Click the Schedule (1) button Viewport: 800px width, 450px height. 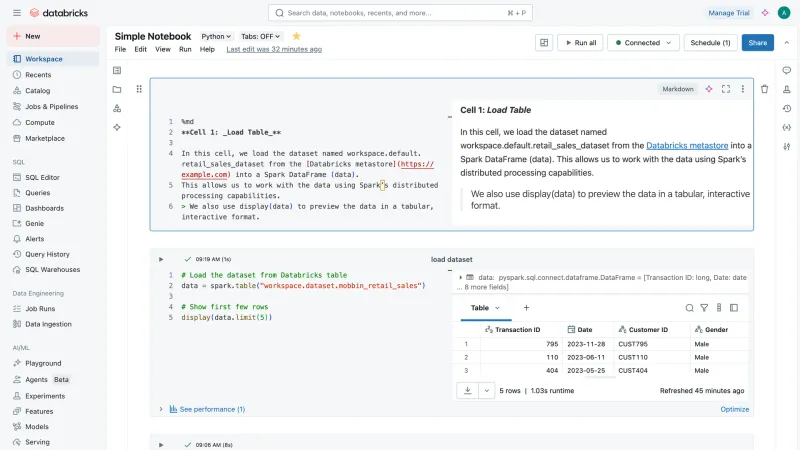[x=710, y=43]
